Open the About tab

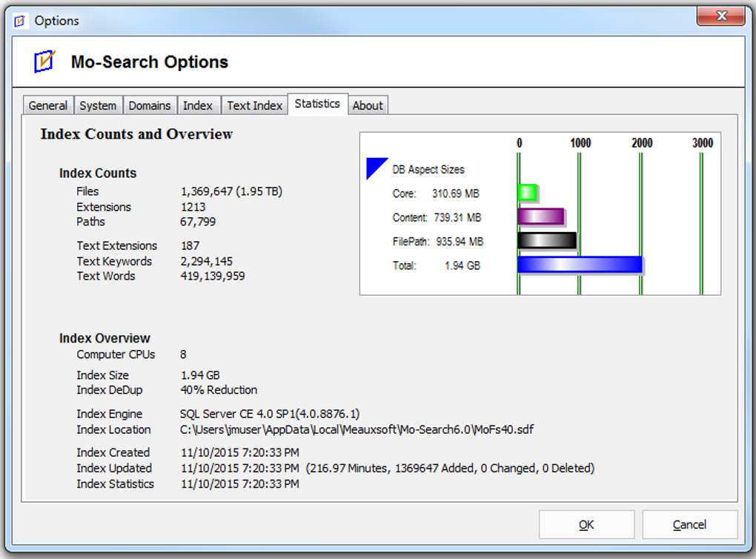[x=368, y=105]
